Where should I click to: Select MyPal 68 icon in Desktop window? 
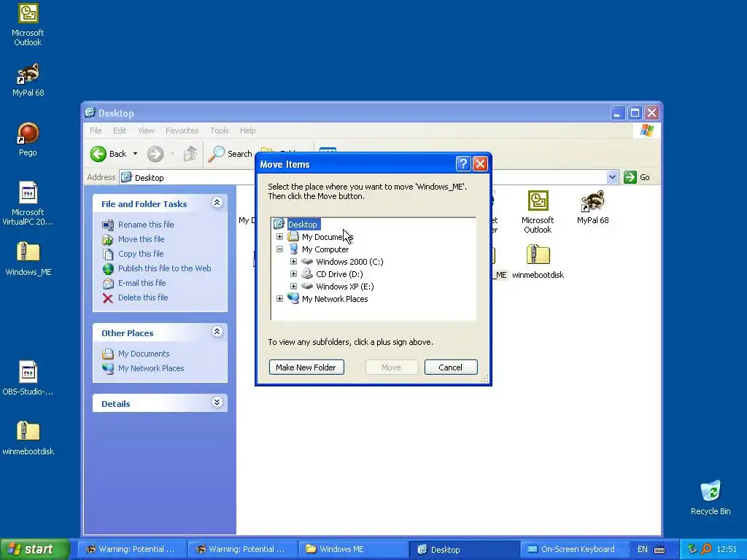pyautogui.click(x=592, y=208)
